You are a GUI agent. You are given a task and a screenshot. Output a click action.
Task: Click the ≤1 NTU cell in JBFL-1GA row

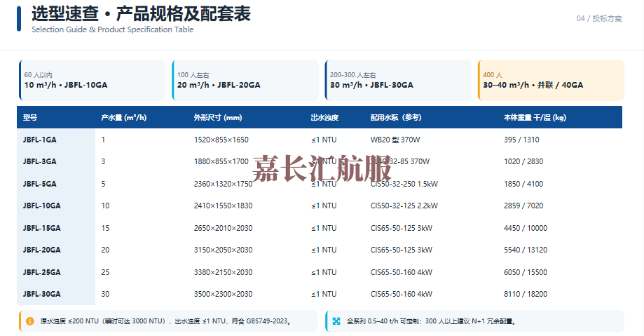click(x=324, y=140)
